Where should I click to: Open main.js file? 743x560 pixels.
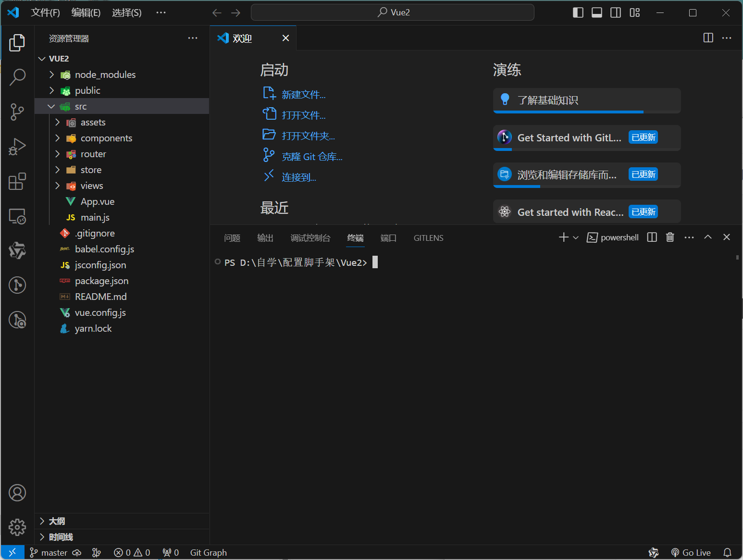tap(122, 217)
